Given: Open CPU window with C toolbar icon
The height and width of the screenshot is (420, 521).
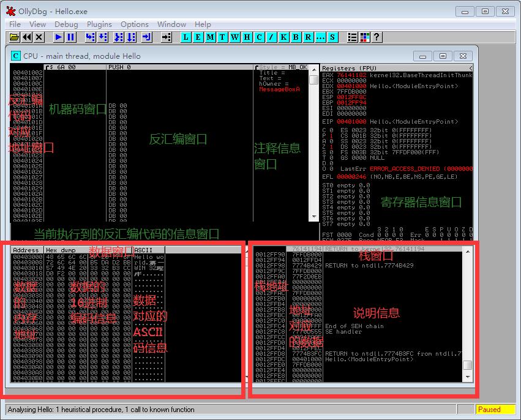Looking at the screenshot, I should 259,37.
